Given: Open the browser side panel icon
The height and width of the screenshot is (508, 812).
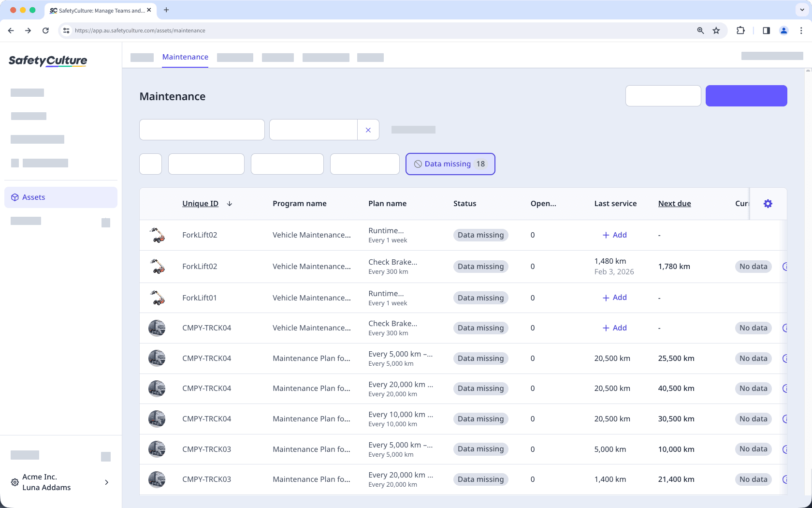Looking at the screenshot, I should [x=766, y=30].
